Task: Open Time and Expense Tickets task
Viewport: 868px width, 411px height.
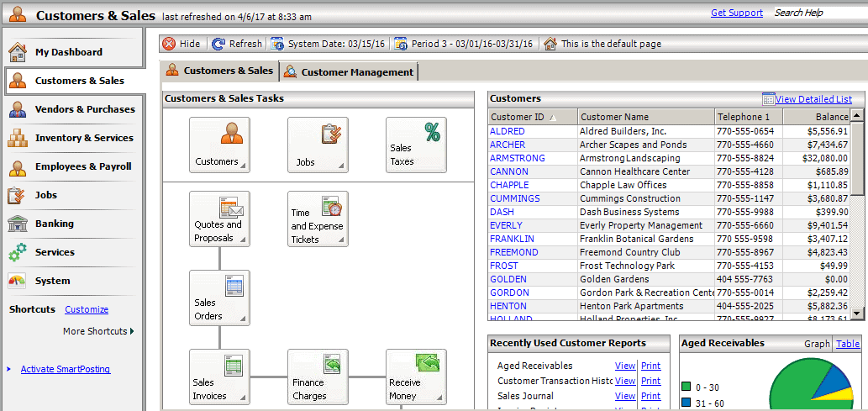Action: tap(318, 219)
